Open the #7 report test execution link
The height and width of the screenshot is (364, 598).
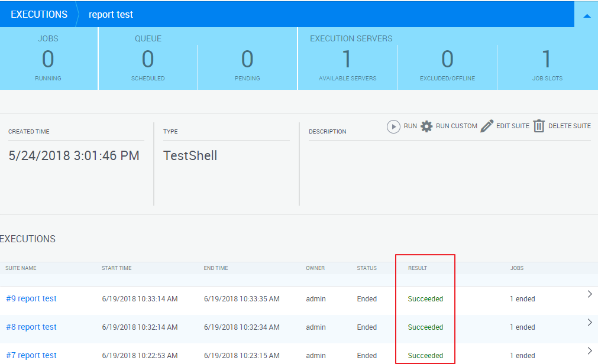tap(31, 356)
